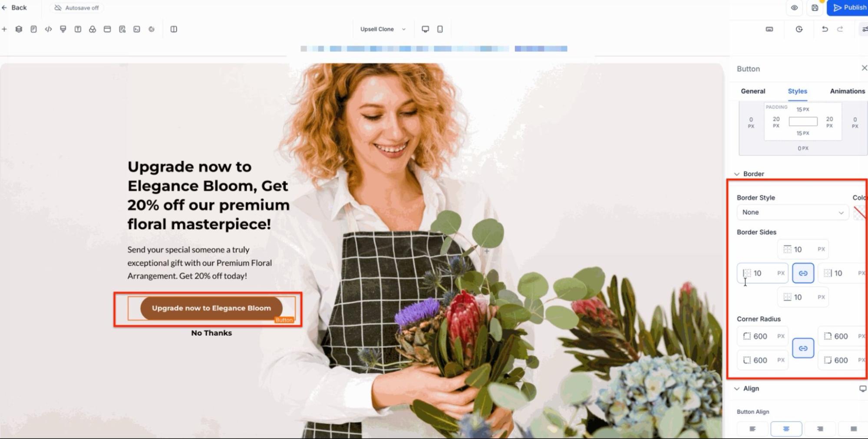The width and height of the screenshot is (868, 439).
Task: Click the save icon
Action: coord(815,8)
